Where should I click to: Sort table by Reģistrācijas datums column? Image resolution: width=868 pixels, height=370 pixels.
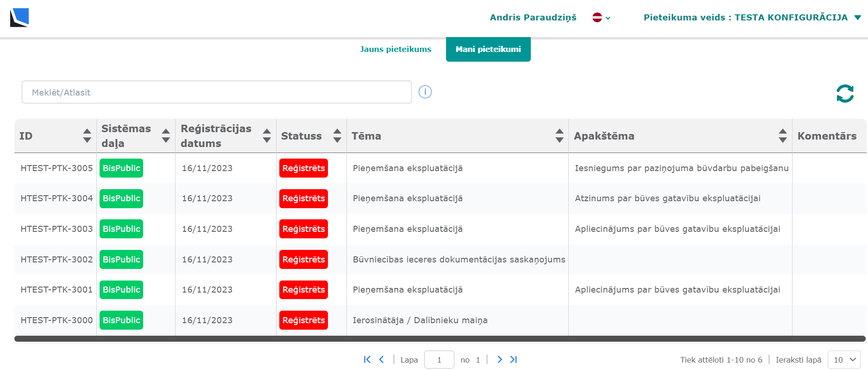tap(267, 136)
